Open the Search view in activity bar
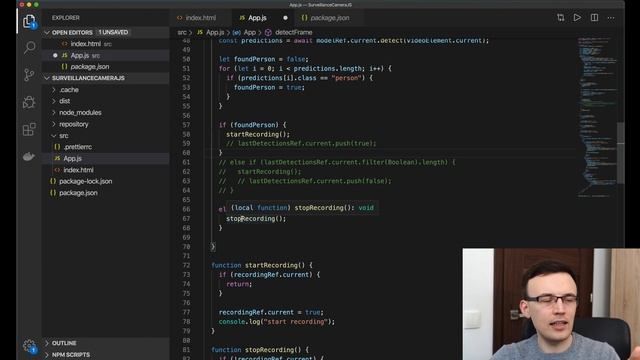The image size is (640, 360). tap(29, 47)
